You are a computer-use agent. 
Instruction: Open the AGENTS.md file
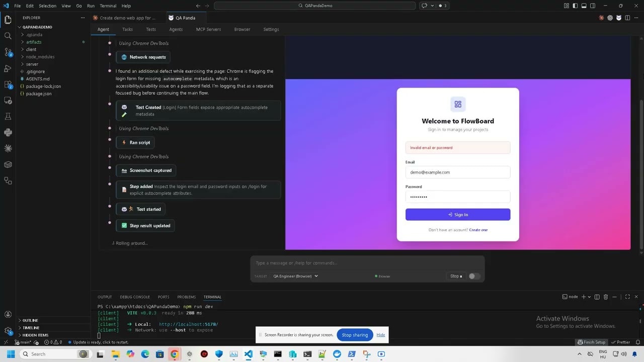38,79
